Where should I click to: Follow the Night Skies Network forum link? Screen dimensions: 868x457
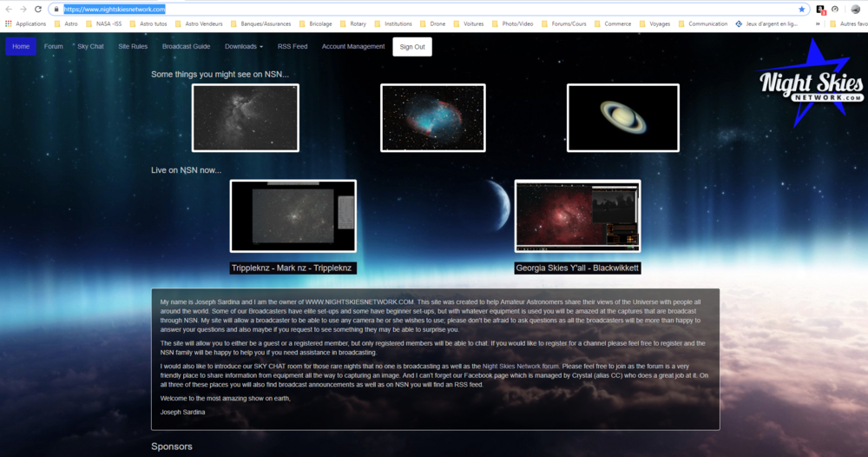click(520, 366)
